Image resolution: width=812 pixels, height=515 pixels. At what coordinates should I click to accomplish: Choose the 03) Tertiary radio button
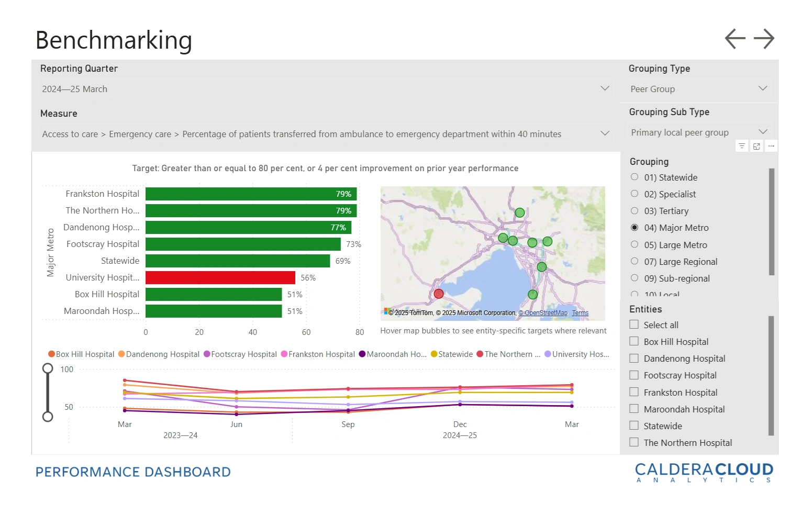(635, 210)
